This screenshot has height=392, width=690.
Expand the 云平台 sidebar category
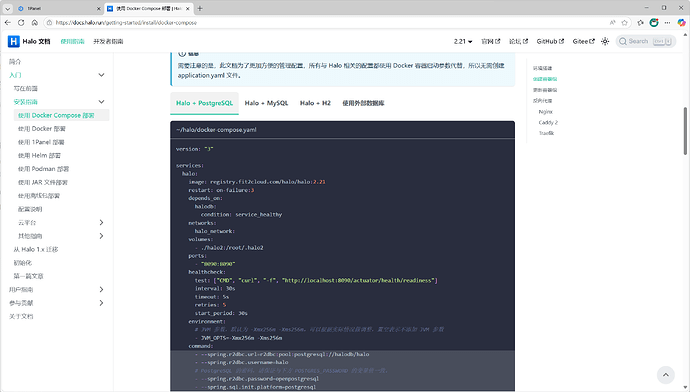point(101,223)
